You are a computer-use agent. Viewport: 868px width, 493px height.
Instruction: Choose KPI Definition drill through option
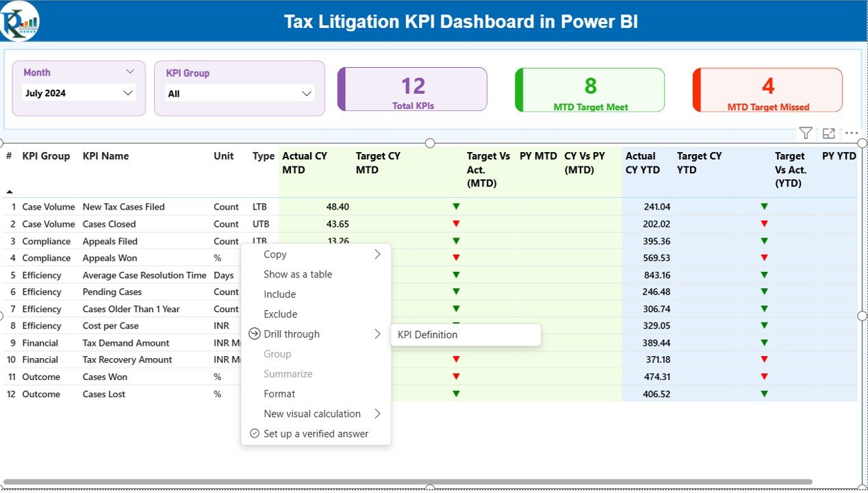coord(428,335)
